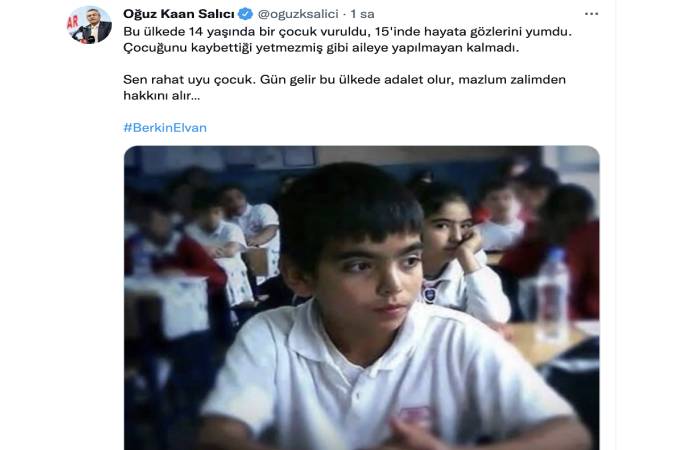Click the line "hakkını alır…"
The height and width of the screenshot is (450, 690).
tap(161, 95)
